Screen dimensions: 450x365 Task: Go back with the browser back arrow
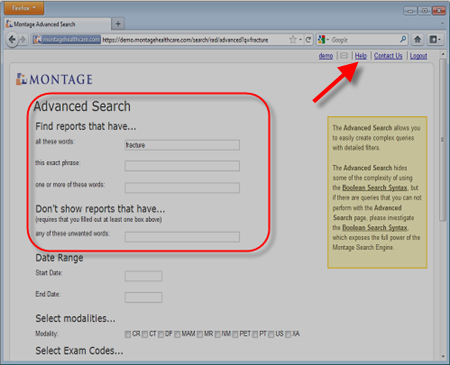point(12,40)
